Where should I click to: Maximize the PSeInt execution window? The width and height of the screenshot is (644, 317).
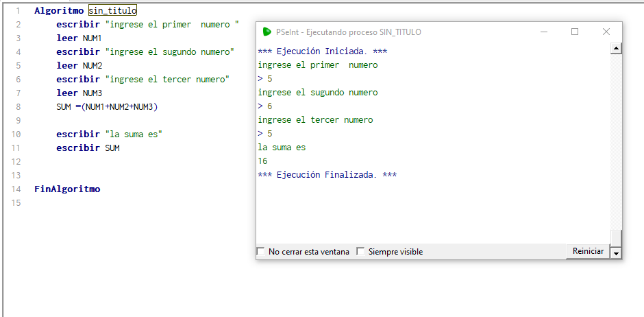click(x=575, y=32)
